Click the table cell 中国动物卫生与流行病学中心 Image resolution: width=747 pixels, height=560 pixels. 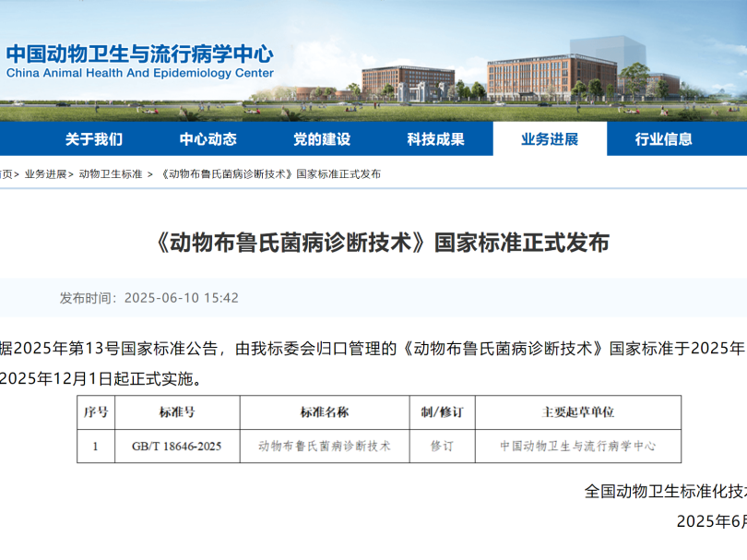(x=578, y=447)
